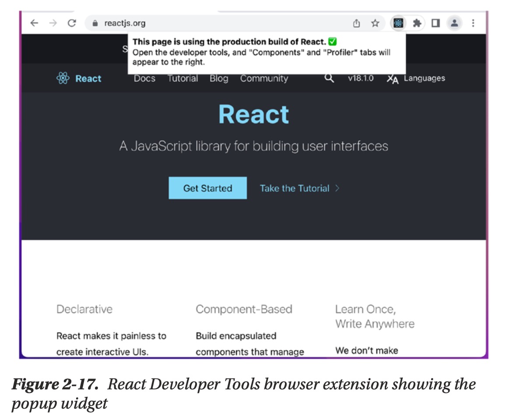Open the Extensions puzzle piece icon
513x420 pixels.
click(417, 23)
